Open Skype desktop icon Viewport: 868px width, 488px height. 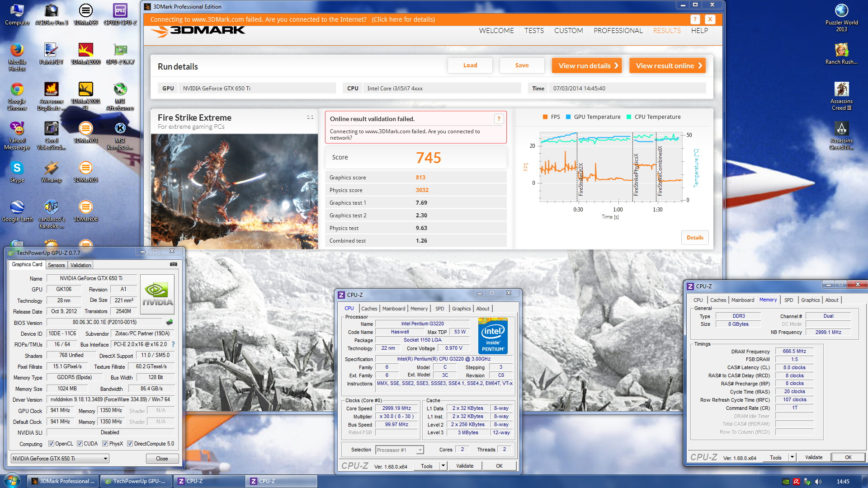click(x=17, y=172)
